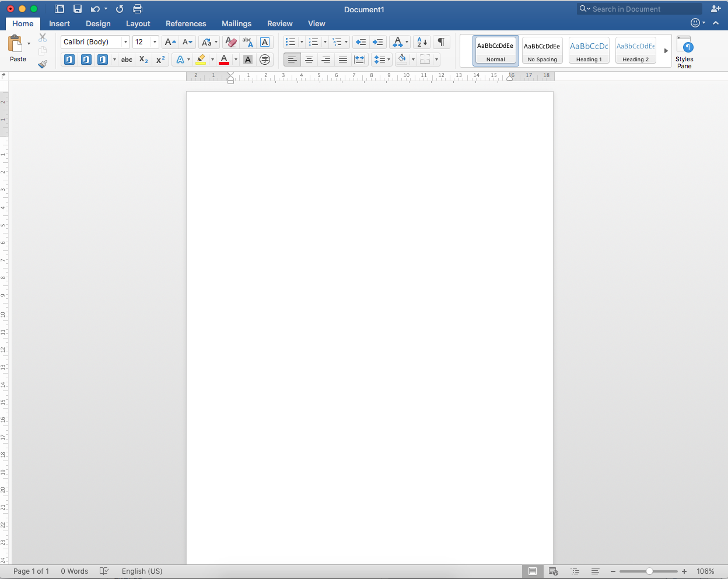Sort text with the A-Z icon
The height and width of the screenshot is (579, 728).
[x=422, y=42]
